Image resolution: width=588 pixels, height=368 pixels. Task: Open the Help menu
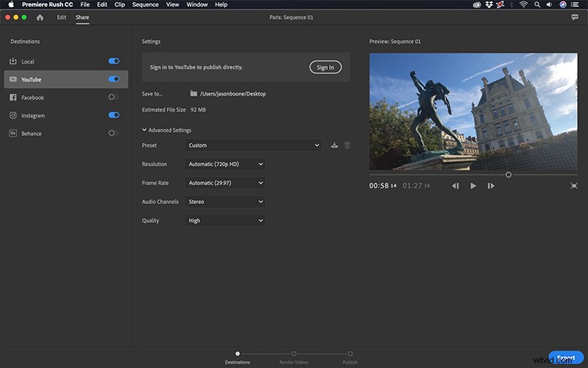click(x=221, y=5)
